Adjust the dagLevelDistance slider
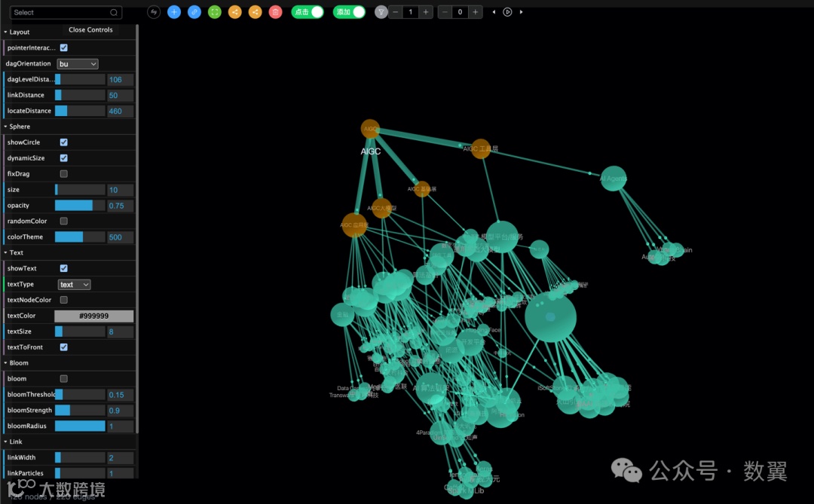 pyautogui.click(x=80, y=79)
